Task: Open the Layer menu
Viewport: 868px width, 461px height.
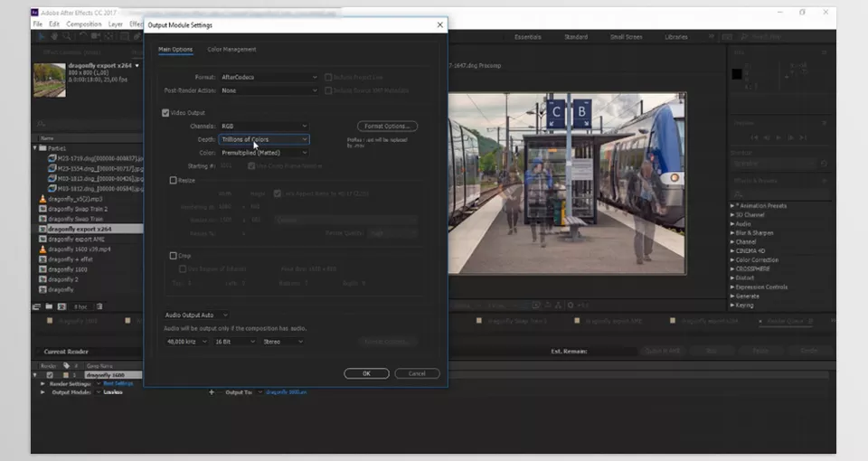Action: [x=115, y=24]
